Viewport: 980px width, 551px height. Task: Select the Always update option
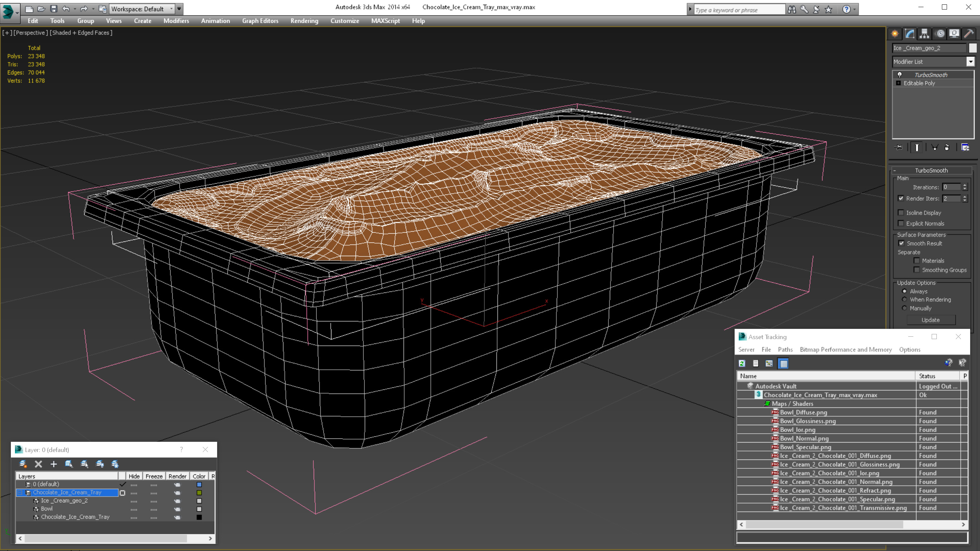coord(905,291)
